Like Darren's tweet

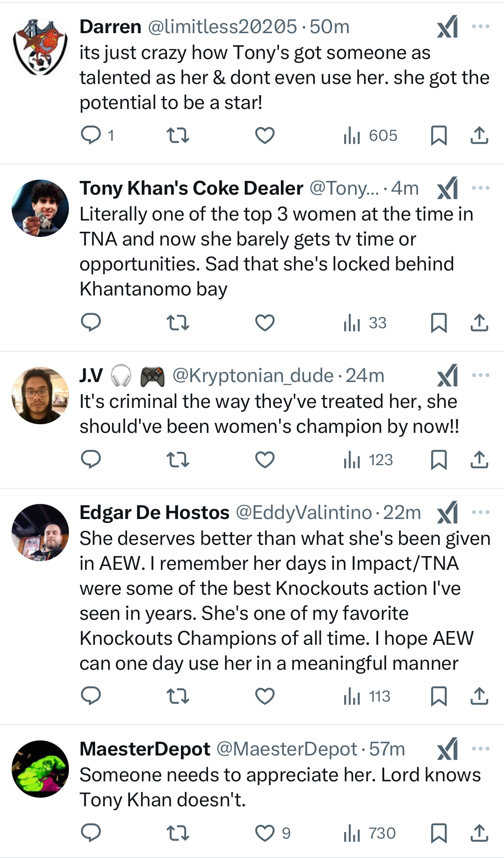click(264, 135)
